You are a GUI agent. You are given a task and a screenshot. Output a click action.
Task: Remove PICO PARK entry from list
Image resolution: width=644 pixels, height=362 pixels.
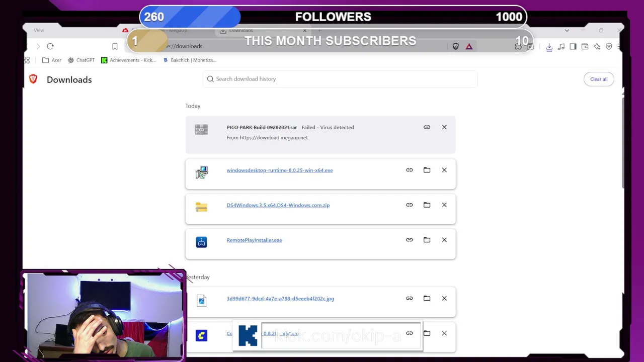pos(444,127)
